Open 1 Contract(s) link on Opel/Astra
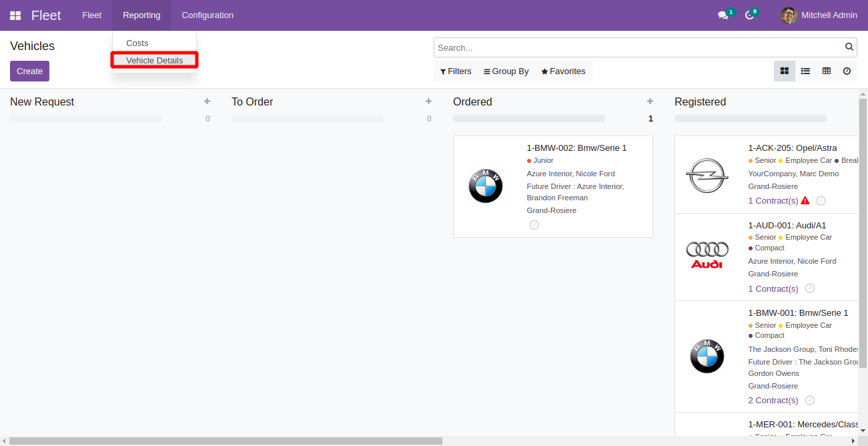This screenshot has width=868, height=446. (773, 200)
